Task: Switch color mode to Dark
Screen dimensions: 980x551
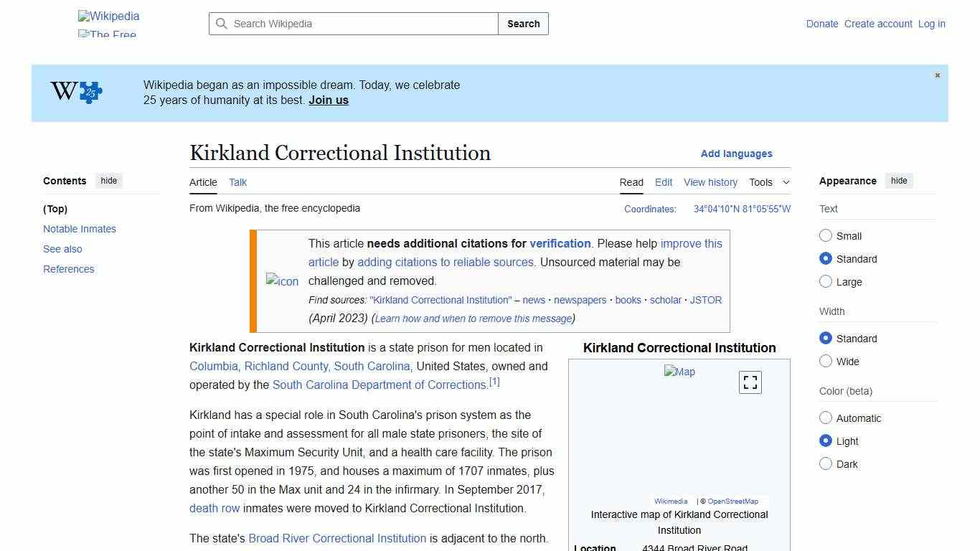Action: pyautogui.click(x=826, y=463)
